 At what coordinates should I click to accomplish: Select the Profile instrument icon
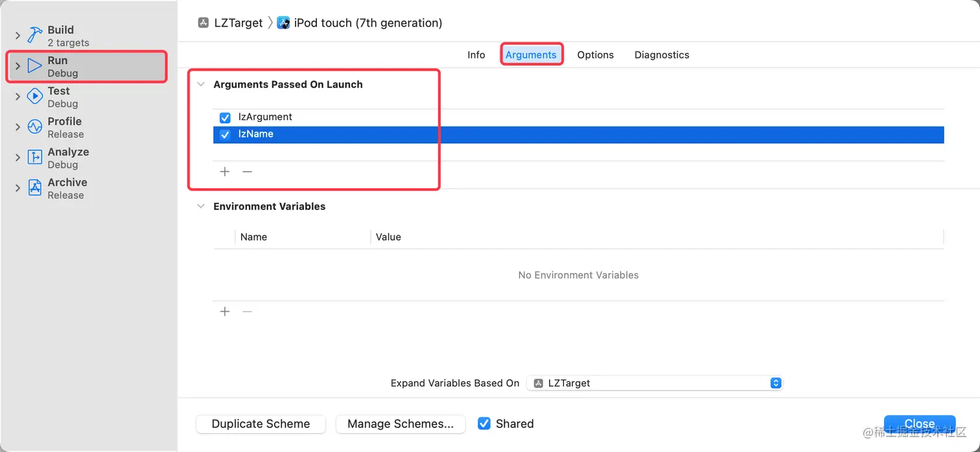click(35, 127)
